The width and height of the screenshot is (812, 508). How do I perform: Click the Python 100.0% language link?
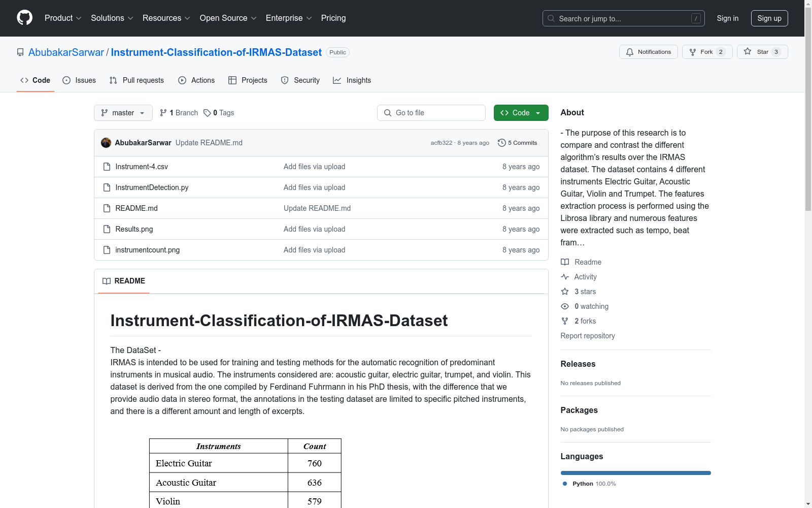click(x=589, y=484)
